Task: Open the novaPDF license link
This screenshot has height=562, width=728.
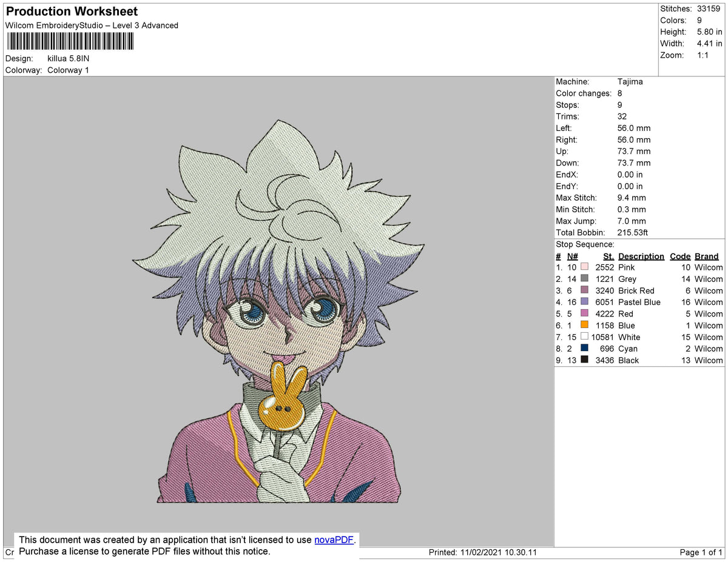Action: pos(332,540)
